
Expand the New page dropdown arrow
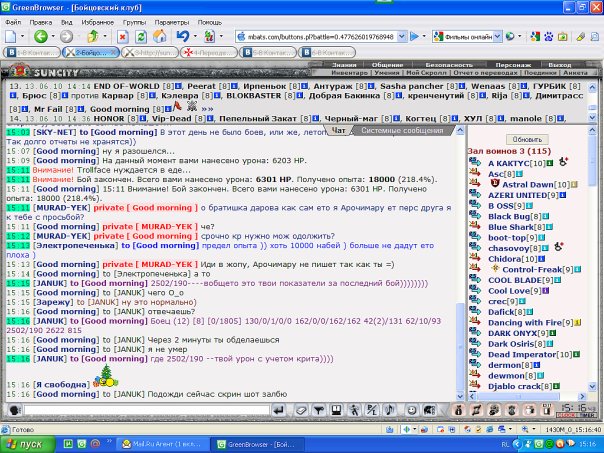(x=22, y=37)
